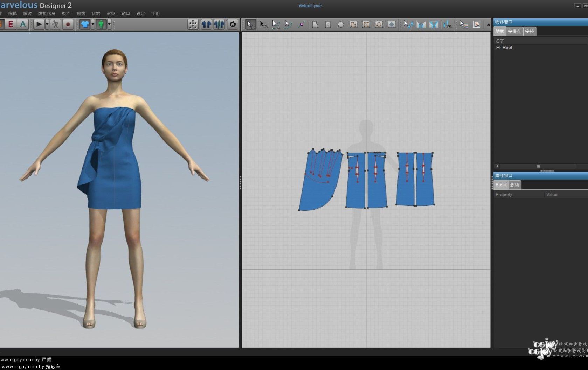Open the 虚拟化身 menu

tap(46, 13)
